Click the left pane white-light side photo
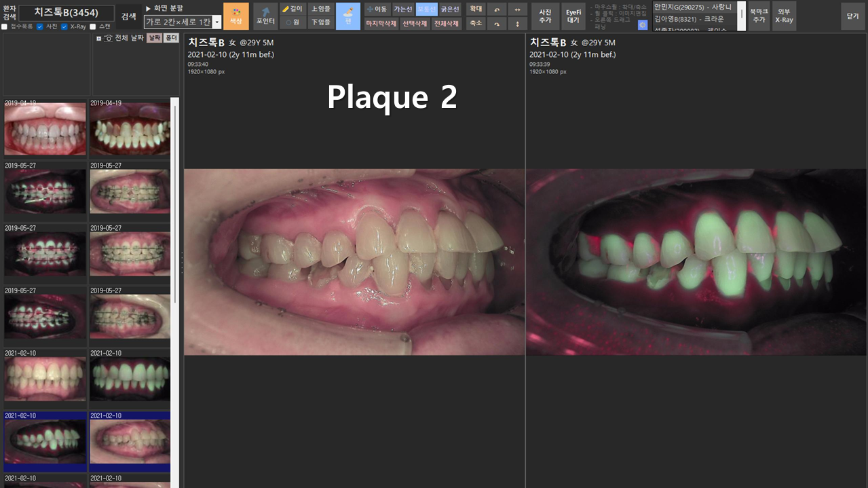 354,262
